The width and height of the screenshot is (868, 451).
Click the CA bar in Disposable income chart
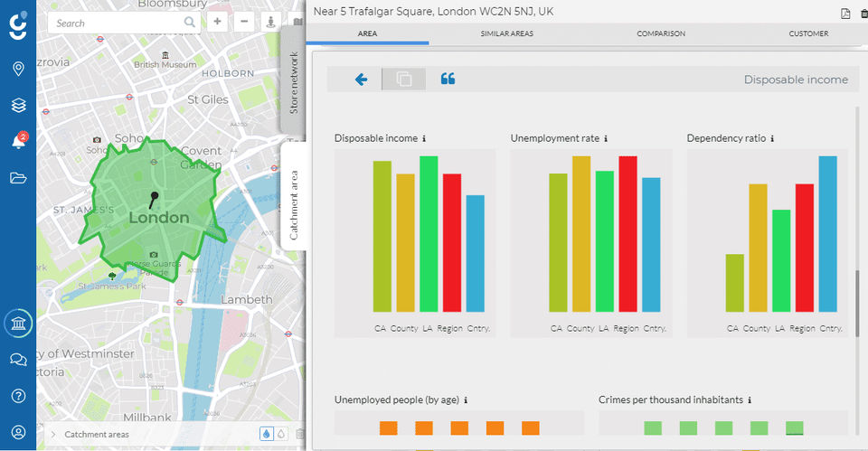[382, 236]
